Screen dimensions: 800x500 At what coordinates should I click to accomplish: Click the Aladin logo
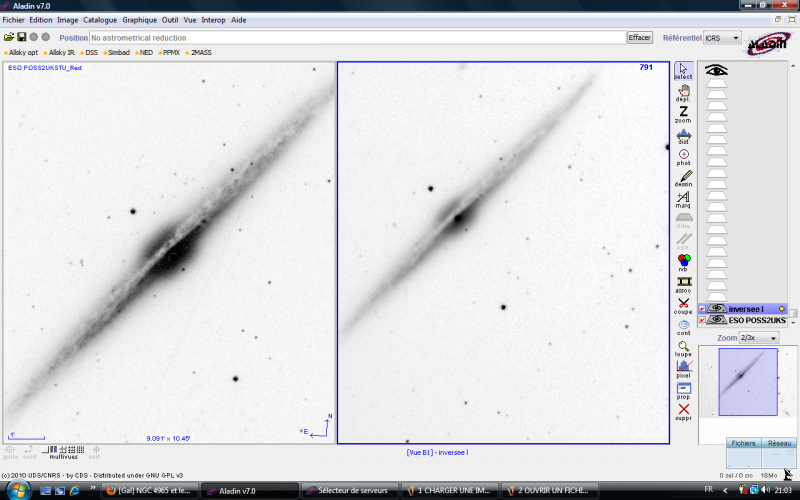click(x=769, y=43)
